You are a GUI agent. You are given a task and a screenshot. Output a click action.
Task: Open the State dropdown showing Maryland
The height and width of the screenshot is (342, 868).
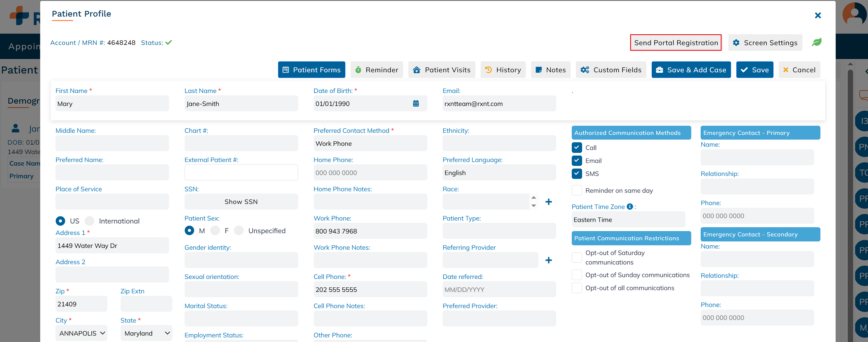click(x=146, y=333)
